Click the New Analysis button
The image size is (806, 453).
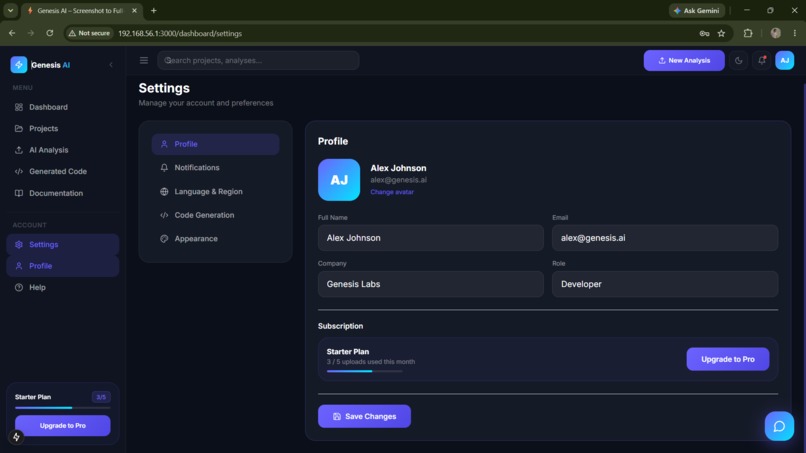[684, 61]
